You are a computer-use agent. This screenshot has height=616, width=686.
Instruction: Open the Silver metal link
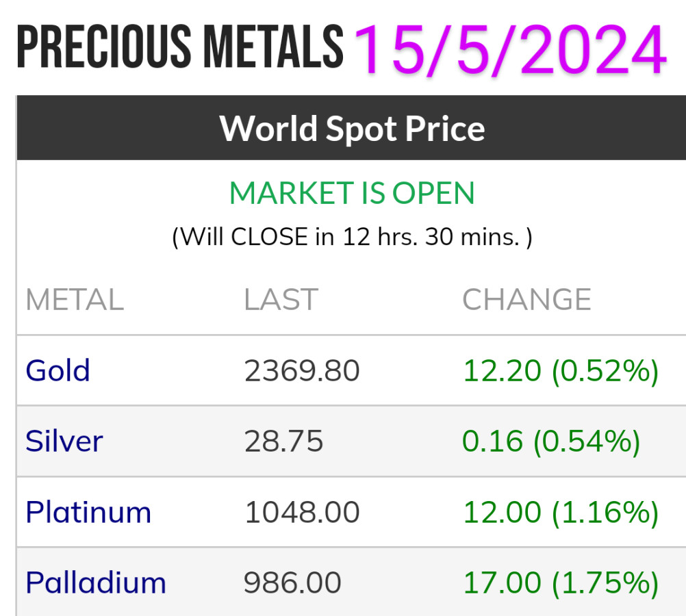64,441
